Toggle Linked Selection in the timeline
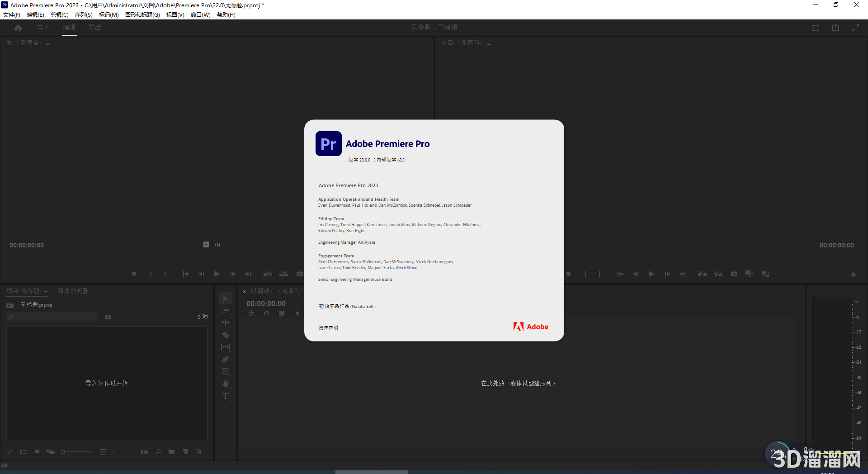Viewport: 868px width, 474px height. [251, 313]
